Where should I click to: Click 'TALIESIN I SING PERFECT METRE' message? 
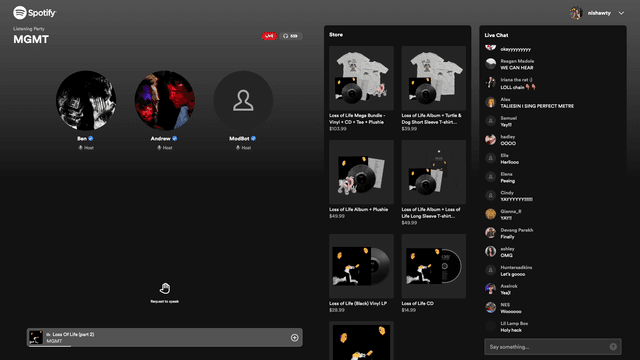pyautogui.click(x=537, y=106)
